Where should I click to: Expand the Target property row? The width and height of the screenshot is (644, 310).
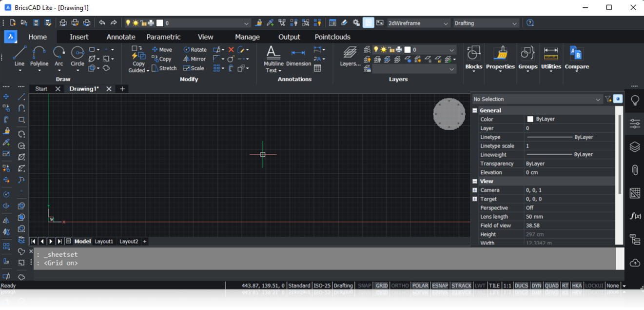tap(475, 199)
